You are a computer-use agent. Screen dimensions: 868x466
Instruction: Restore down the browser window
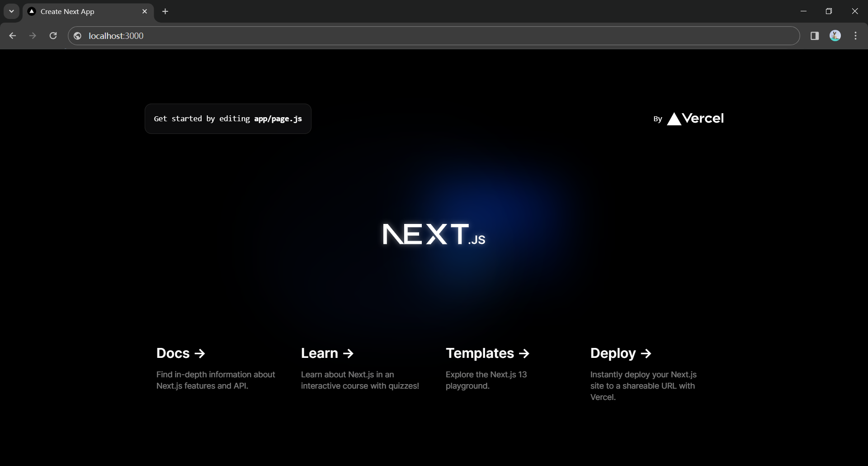click(x=829, y=11)
